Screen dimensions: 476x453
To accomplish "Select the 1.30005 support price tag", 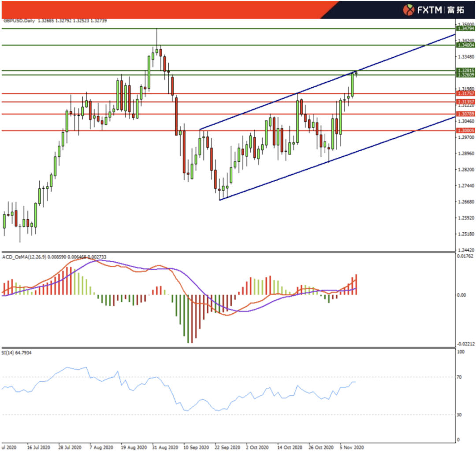I will click(466, 130).
